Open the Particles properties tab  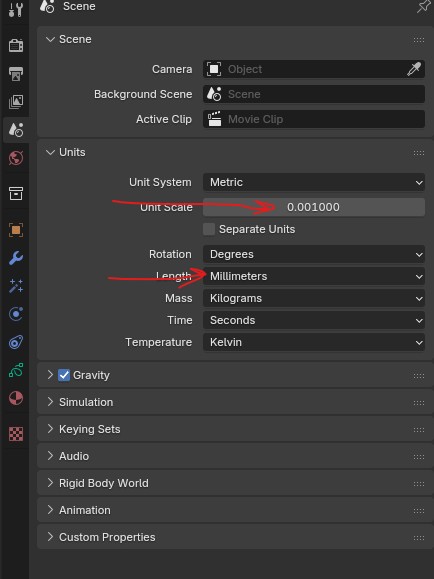point(16,286)
